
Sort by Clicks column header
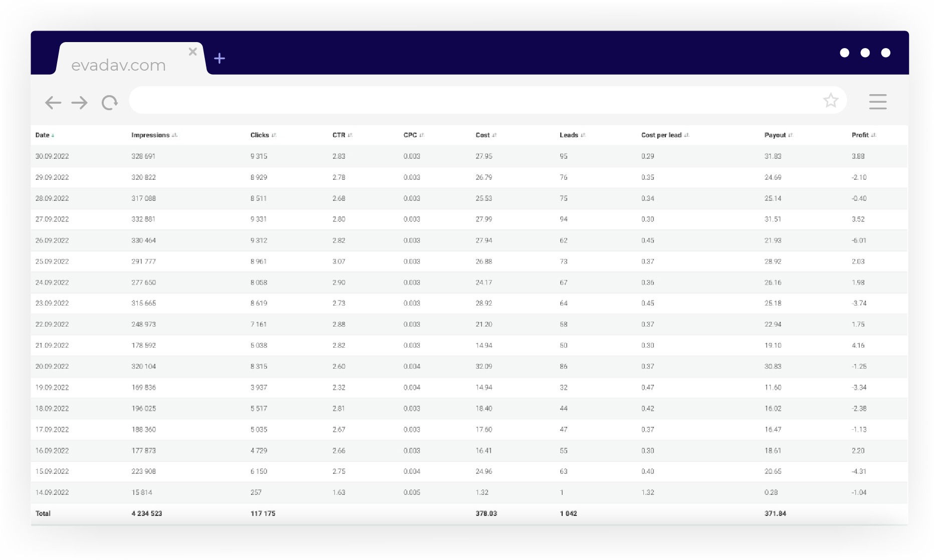pyautogui.click(x=260, y=135)
